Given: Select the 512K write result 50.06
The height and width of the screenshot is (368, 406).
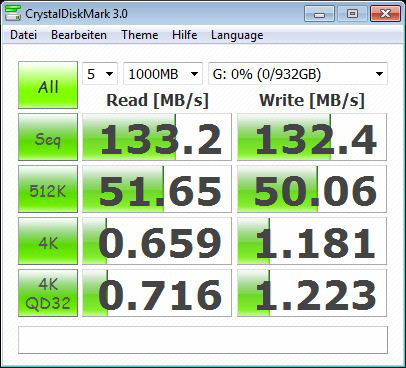Looking at the screenshot, I should [x=312, y=189].
